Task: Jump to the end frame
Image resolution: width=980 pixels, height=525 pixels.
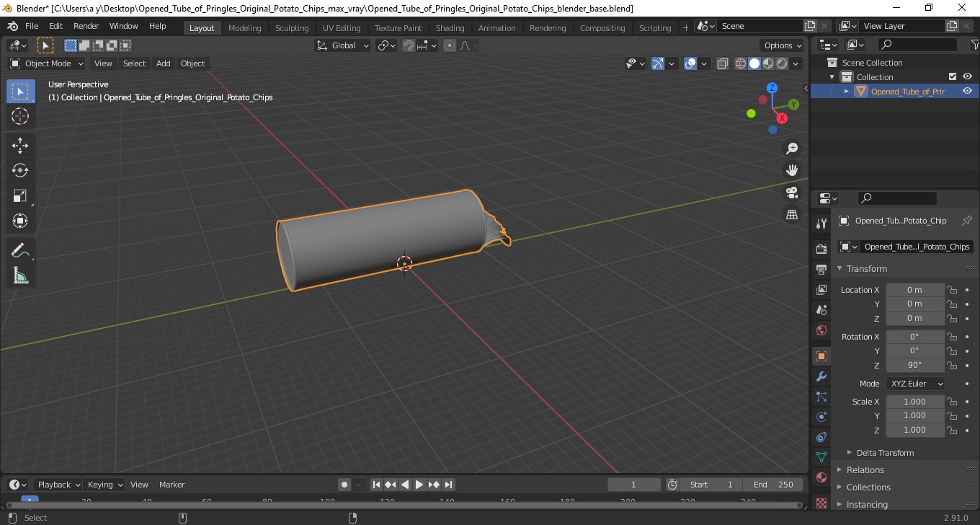Action: 448,485
